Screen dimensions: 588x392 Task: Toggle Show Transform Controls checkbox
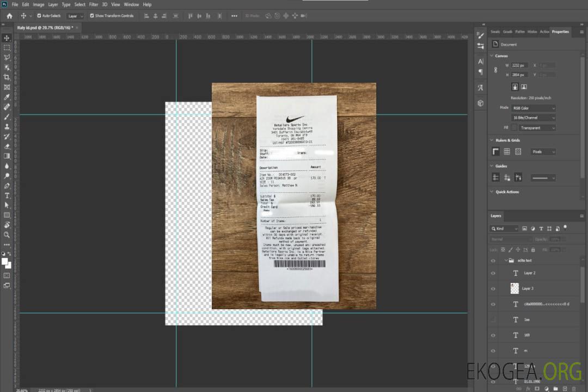(x=92, y=16)
